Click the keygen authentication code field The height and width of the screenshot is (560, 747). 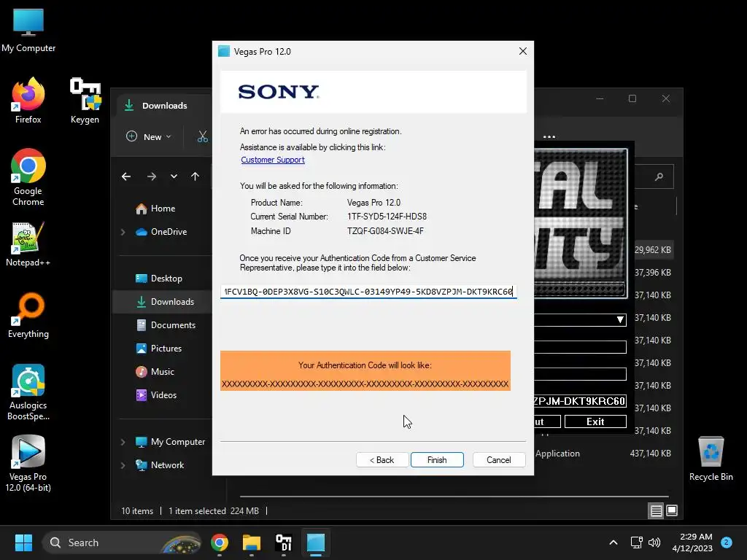pyautogui.click(x=580, y=401)
